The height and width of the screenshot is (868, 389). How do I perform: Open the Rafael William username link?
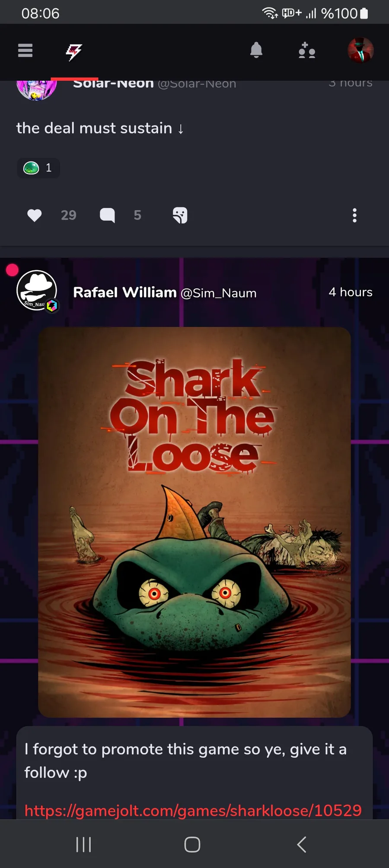[x=125, y=292]
